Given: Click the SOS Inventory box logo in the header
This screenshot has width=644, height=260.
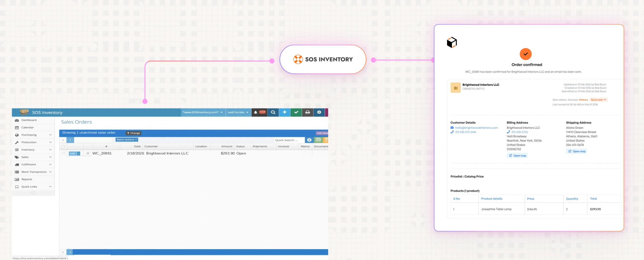Looking at the screenshot, I should [x=24, y=112].
